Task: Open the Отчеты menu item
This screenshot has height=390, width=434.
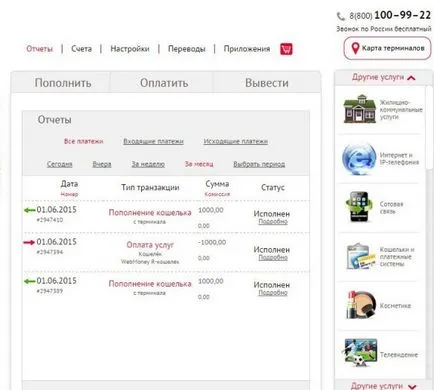Action: [x=39, y=49]
